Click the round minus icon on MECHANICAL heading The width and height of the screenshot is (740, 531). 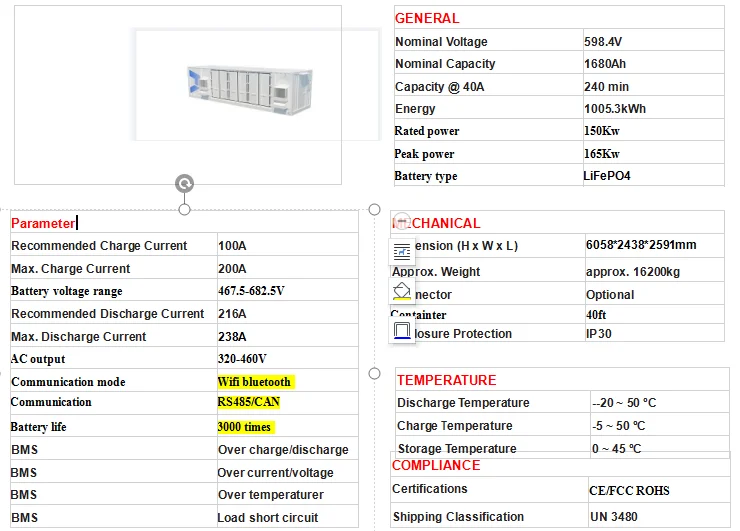(x=401, y=222)
